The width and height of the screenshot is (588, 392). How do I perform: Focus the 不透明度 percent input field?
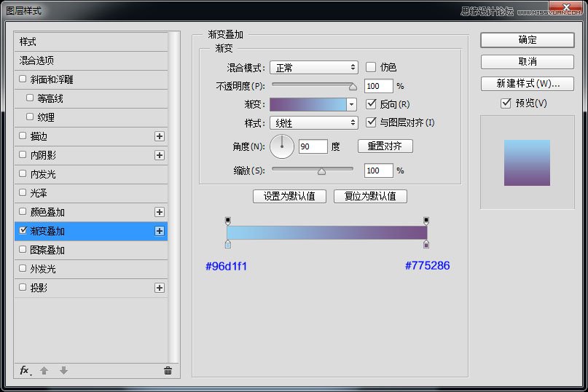379,86
